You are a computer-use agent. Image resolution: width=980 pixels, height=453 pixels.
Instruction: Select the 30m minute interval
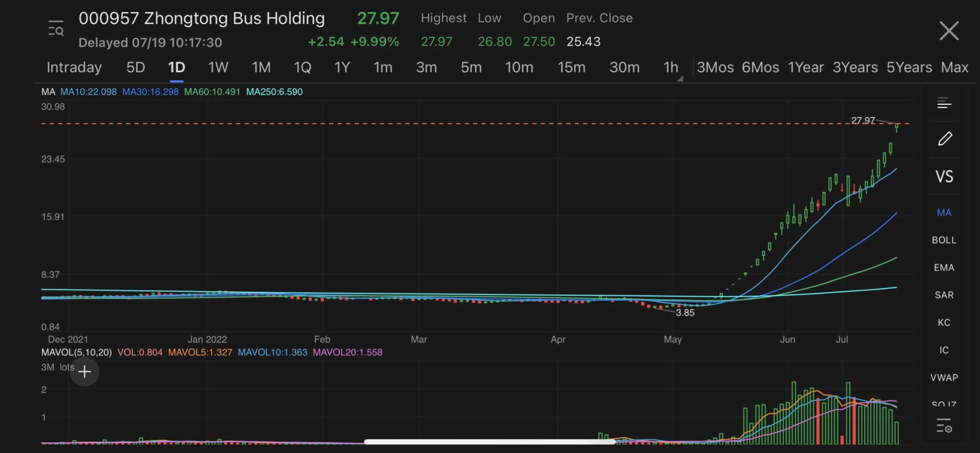624,67
